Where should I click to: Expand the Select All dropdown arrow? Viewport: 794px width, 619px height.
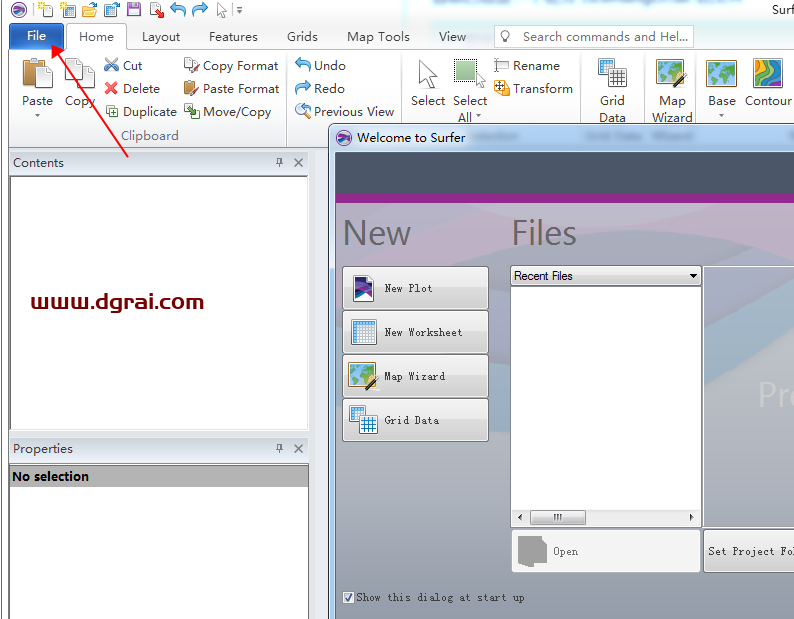point(478,117)
